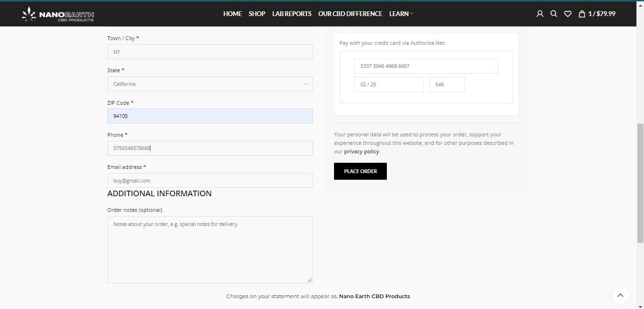Open OUR CBD DIFFERENCE page
Image resolution: width=644 pixels, height=309 pixels.
coord(350,14)
